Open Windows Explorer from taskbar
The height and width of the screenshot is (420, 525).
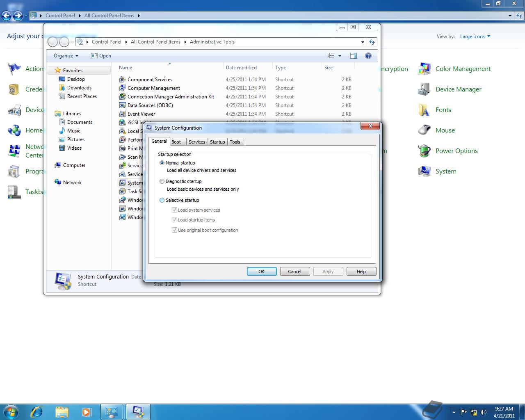[x=62, y=412]
